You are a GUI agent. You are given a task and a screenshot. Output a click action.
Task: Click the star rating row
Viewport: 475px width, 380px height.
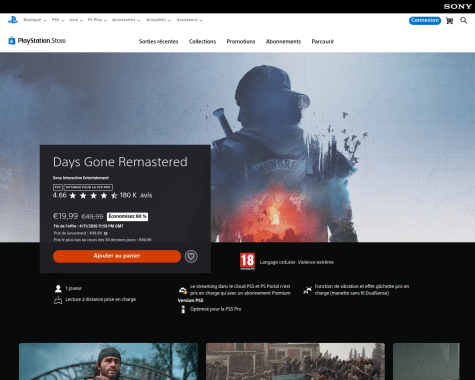(x=93, y=196)
